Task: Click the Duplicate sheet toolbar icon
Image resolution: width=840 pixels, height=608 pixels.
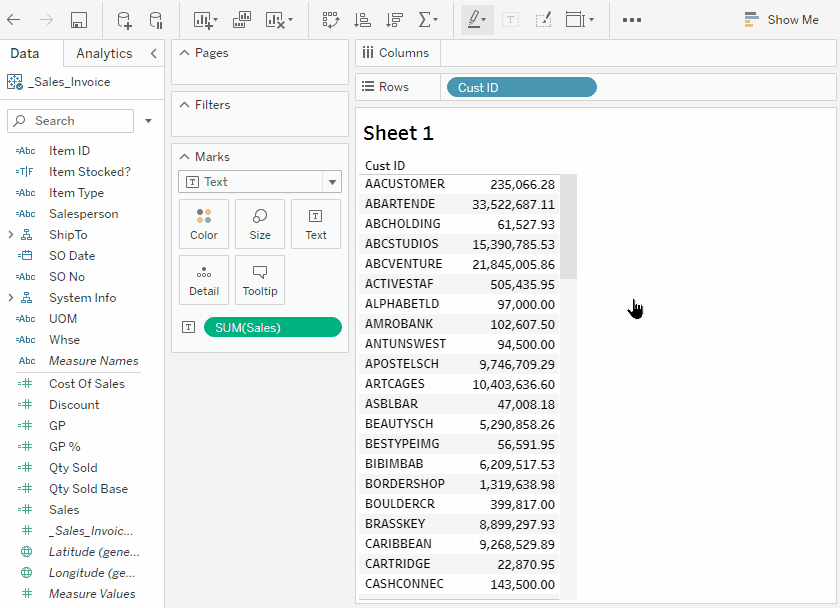Action: pyautogui.click(x=242, y=20)
